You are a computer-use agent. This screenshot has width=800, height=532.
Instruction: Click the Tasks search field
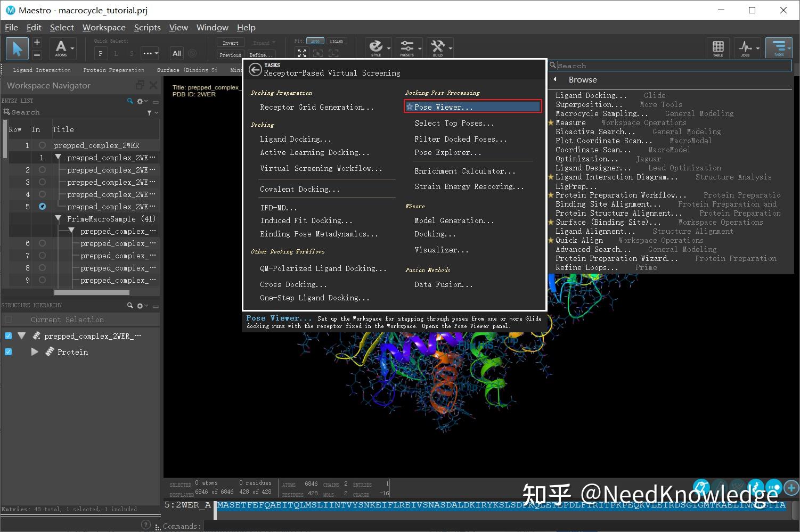tap(671, 66)
